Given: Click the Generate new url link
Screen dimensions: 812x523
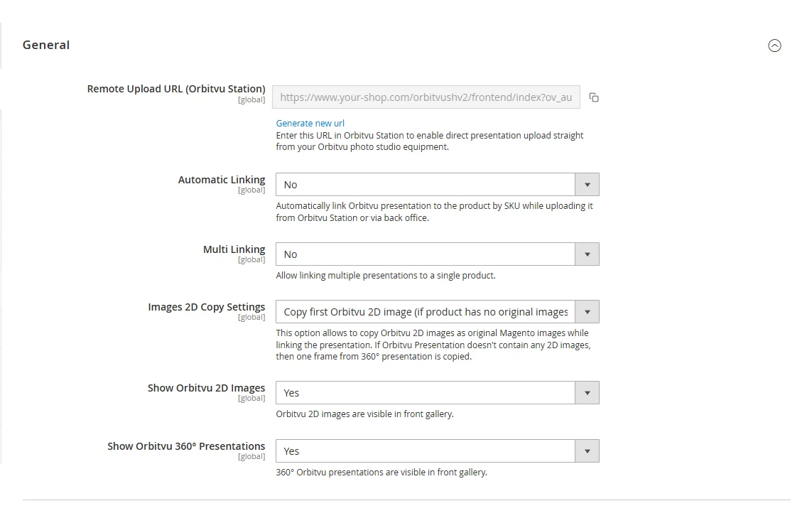Looking at the screenshot, I should [x=310, y=123].
